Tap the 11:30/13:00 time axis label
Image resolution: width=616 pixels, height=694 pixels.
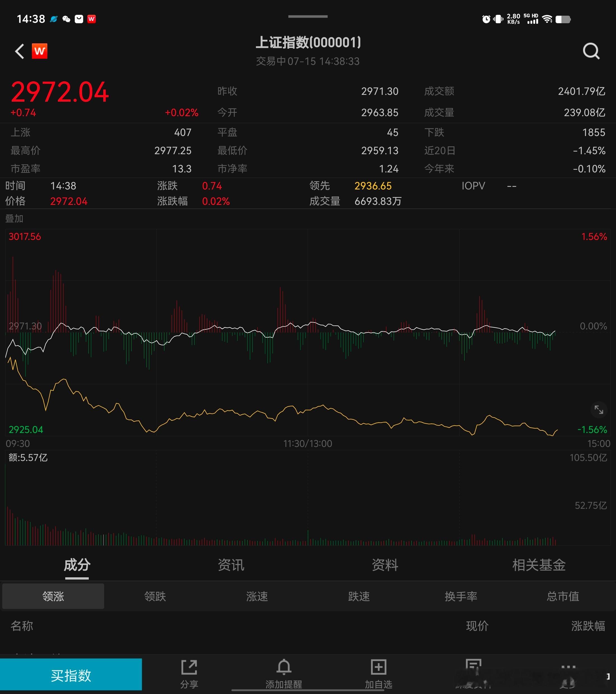pos(308,444)
